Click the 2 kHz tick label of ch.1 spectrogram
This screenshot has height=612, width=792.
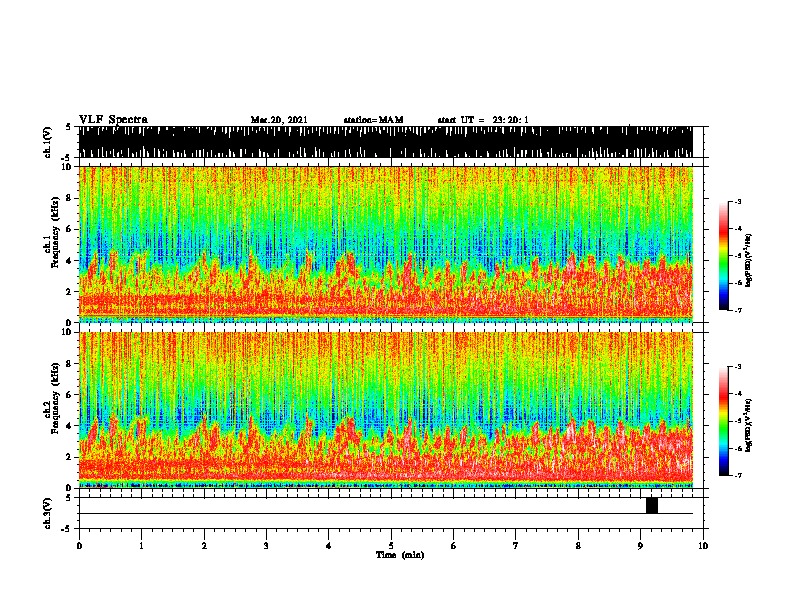(69, 292)
